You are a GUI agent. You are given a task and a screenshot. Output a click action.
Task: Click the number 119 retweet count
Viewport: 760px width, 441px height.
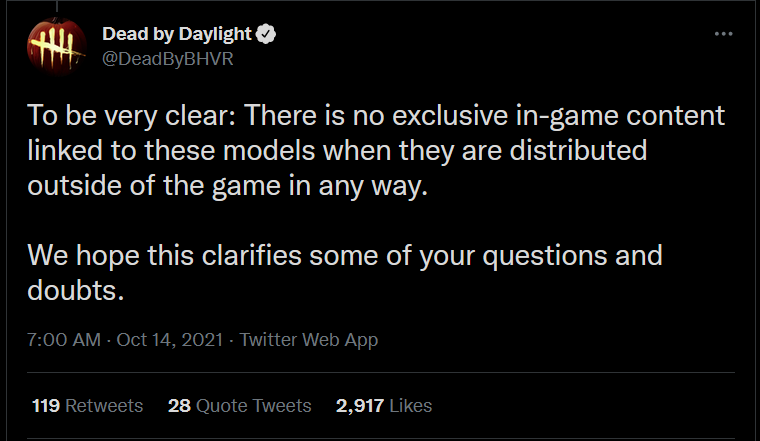click(46, 406)
